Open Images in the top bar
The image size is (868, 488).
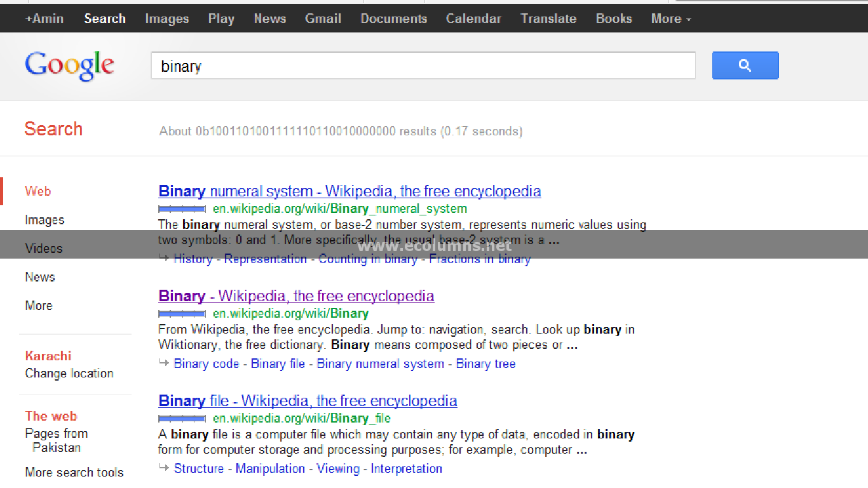click(167, 19)
